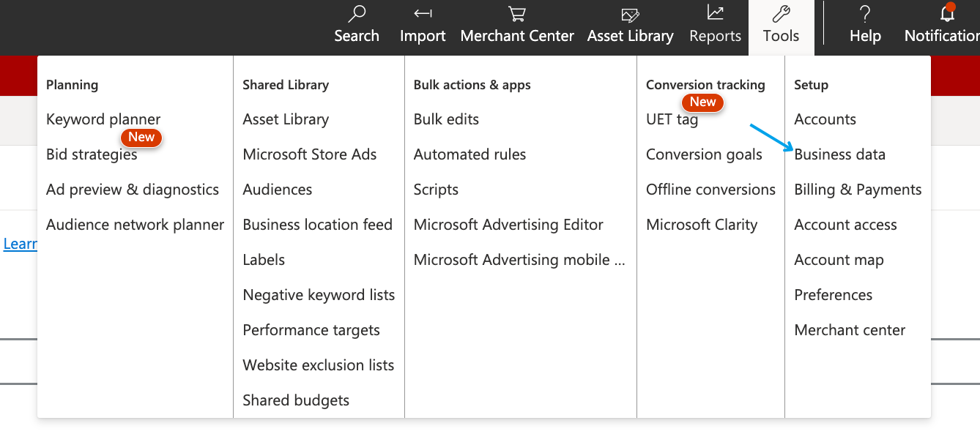Select Bulk edits
This screenshot has width=980, height=445.
[x=446, y=119]
